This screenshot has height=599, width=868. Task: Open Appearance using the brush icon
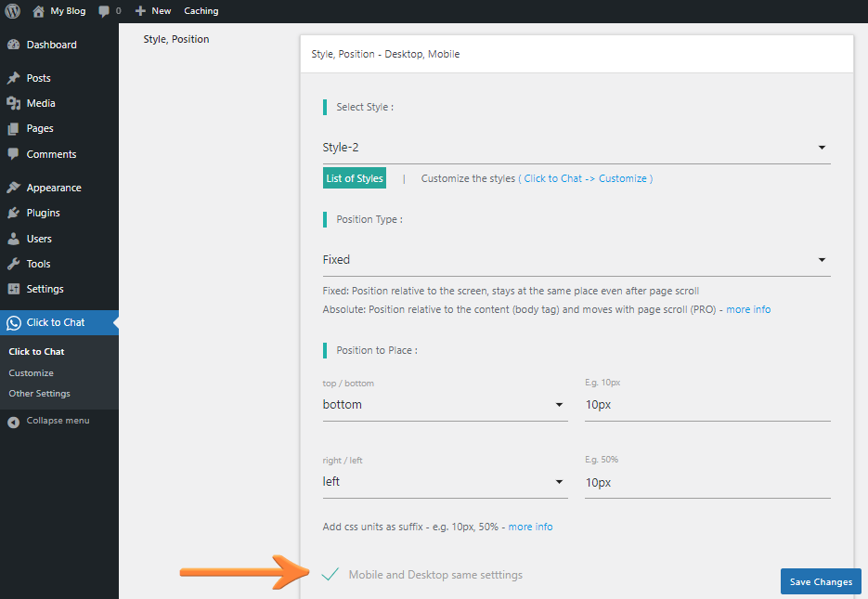pos(14,187)
